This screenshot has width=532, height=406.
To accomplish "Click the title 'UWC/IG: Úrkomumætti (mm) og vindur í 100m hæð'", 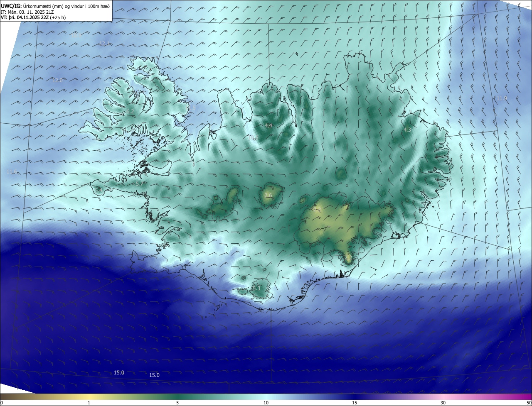I will (55, 5).
